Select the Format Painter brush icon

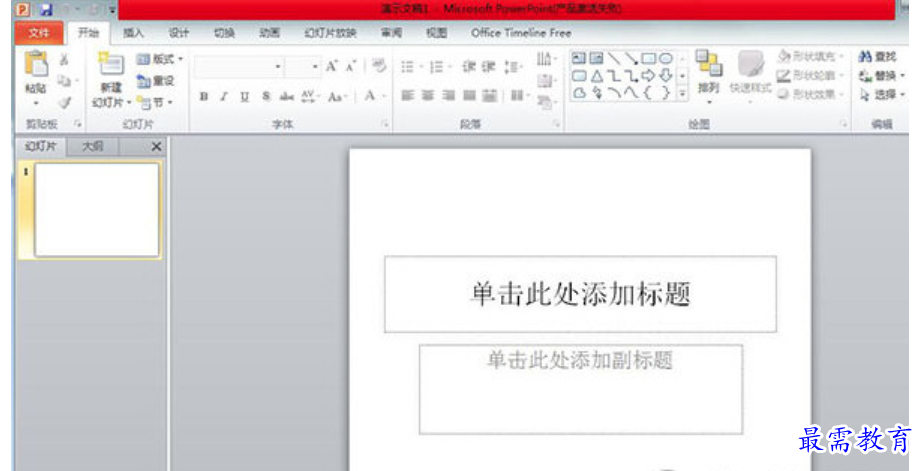point(65,102)
